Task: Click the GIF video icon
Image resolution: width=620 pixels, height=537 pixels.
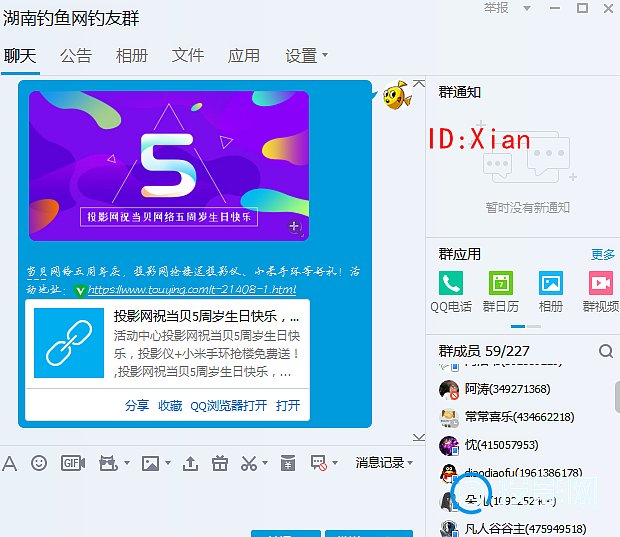Action: [73, 463]
